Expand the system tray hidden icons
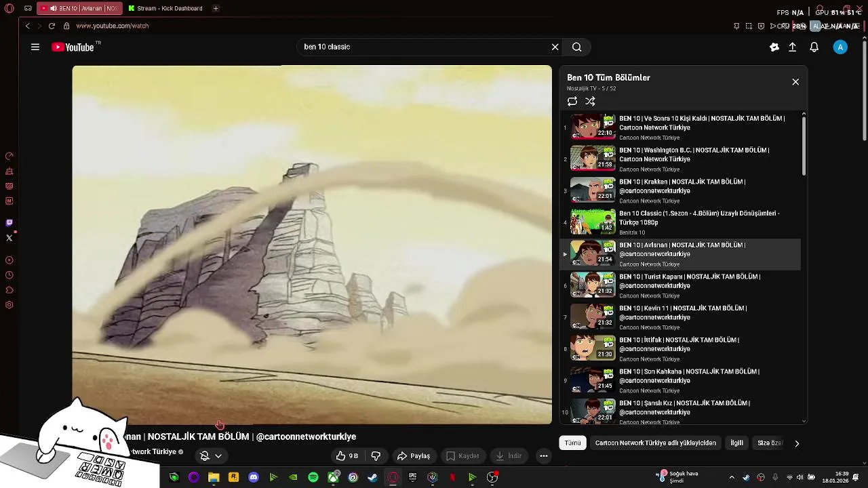Viewport: 868px width, 488px height. click(x=731, y=478)
